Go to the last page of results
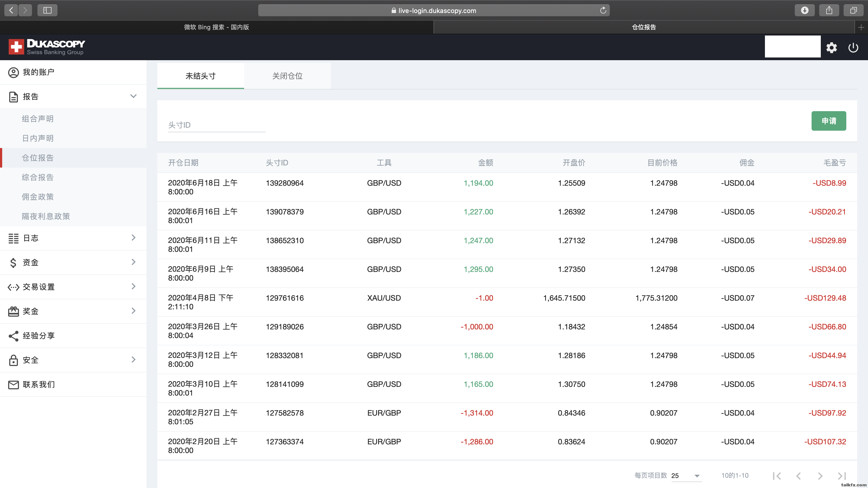 pos(842,476)
